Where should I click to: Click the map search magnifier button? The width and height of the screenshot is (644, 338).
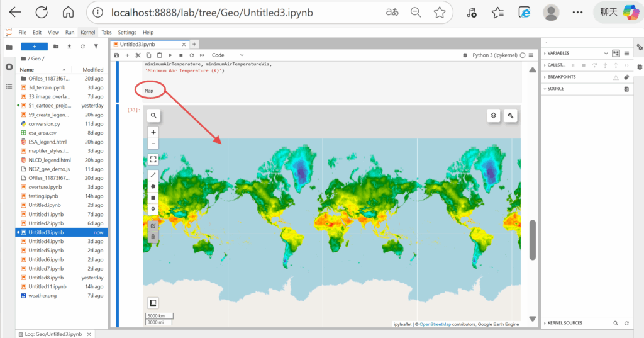153,115
